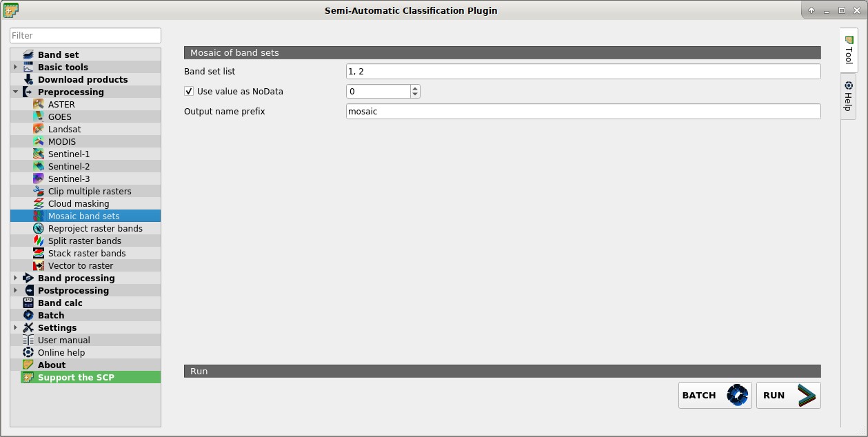Screen dimensions: 868x437
Task: Click the Sentinel-1 icon
Action: (39, 154)
